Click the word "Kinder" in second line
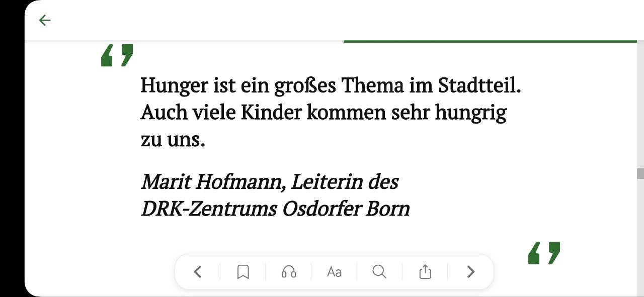 271,113
